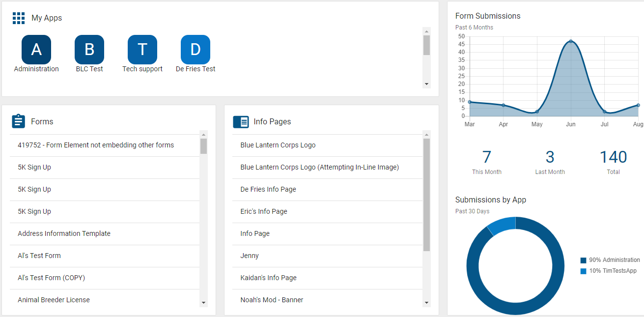This screenshot has height=317, width=644.
Task: Open the Info Page entry
Action: pyautogui.click(x=327, y=234)
